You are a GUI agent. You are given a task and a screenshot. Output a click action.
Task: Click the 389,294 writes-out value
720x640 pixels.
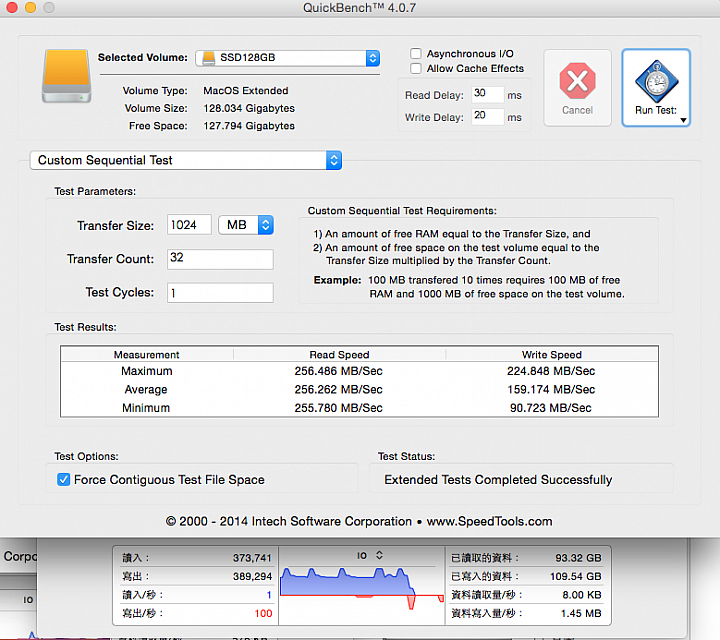click(x=252, y=576)
